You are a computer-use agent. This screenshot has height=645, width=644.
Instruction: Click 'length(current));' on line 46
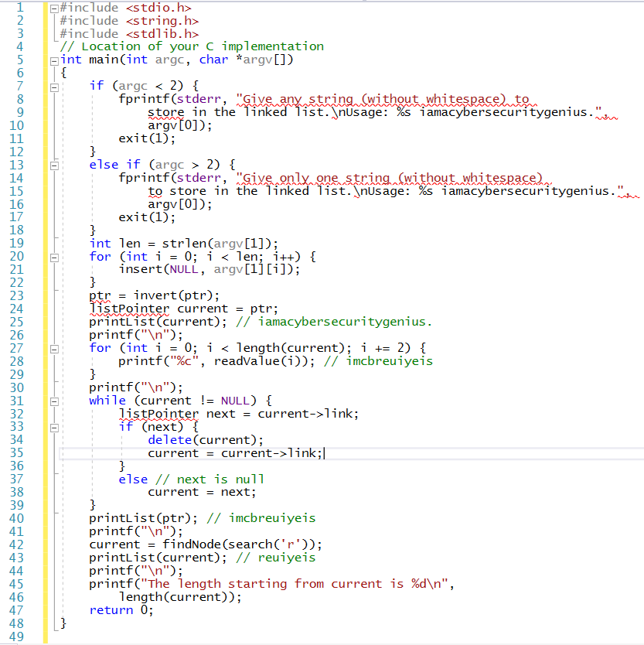coord(180,597)
